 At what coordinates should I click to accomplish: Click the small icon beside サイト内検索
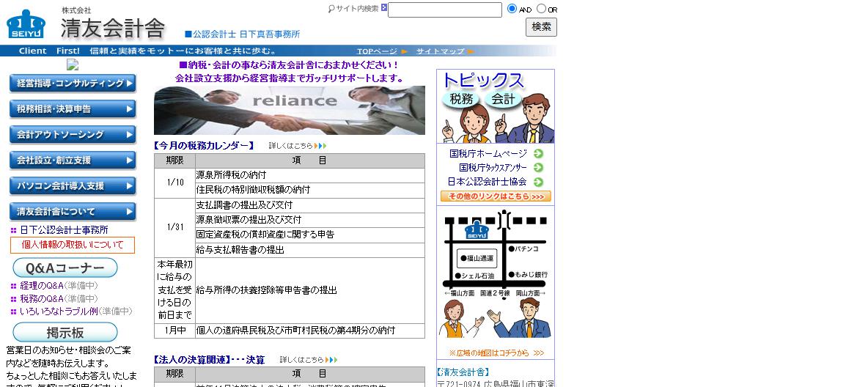point(383,8)
